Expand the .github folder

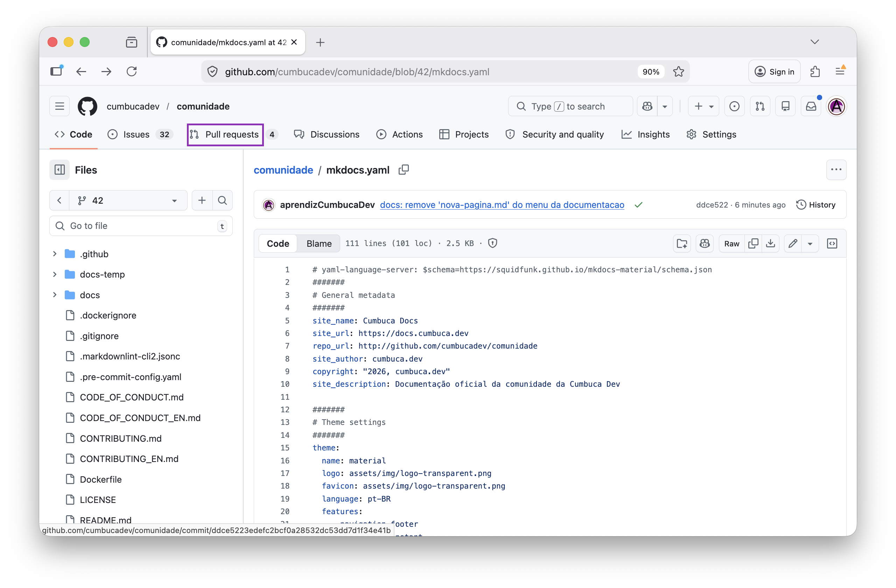click(55, 254)
